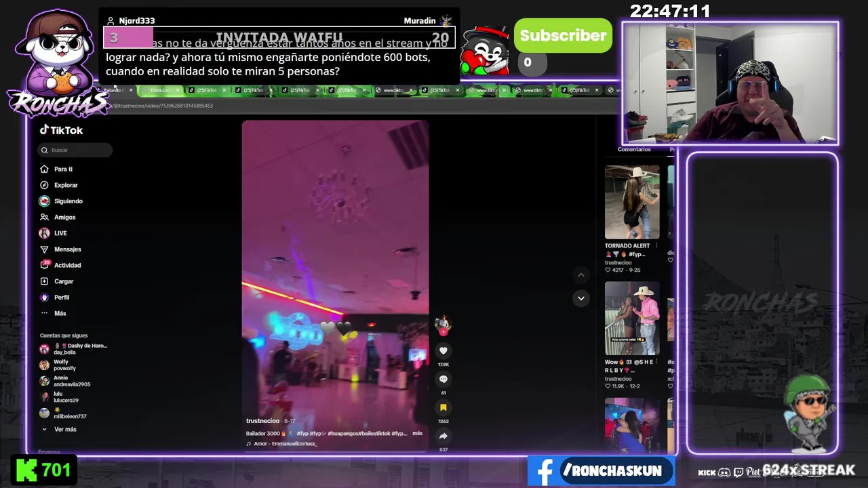The height and width of the screenshot is (488, 868).
Task: Go to next video with down arrow
Action: (580, 298)
